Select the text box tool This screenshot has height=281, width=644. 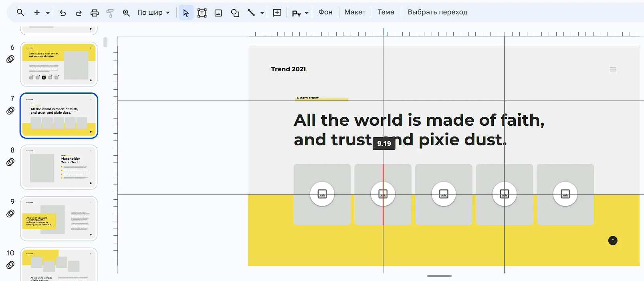click(x=202, y=13)
